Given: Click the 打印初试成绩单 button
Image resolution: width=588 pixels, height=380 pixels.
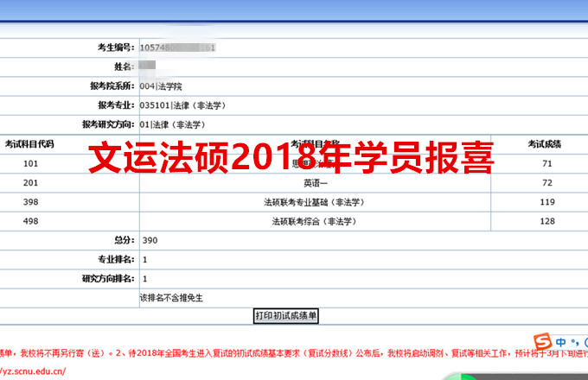Looking at the screenshot, I should [x=285, y=316].
